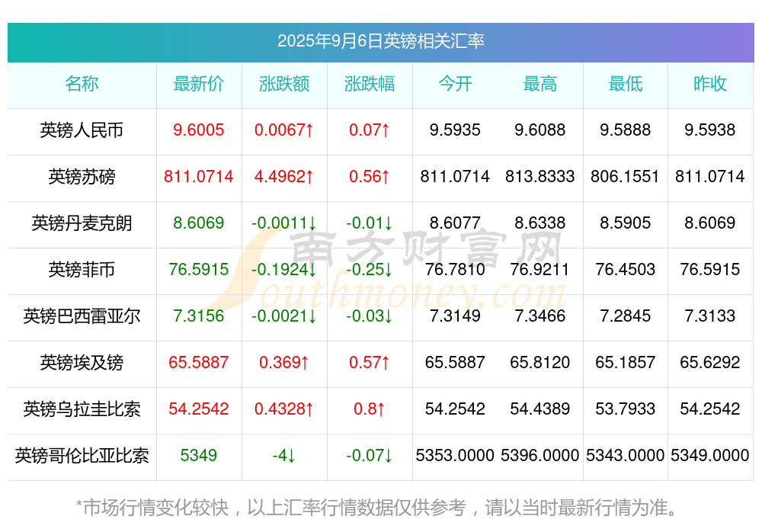Click the row name '英镑乌拉圭比索'
762x532 pixels.
tap(82, 409)
